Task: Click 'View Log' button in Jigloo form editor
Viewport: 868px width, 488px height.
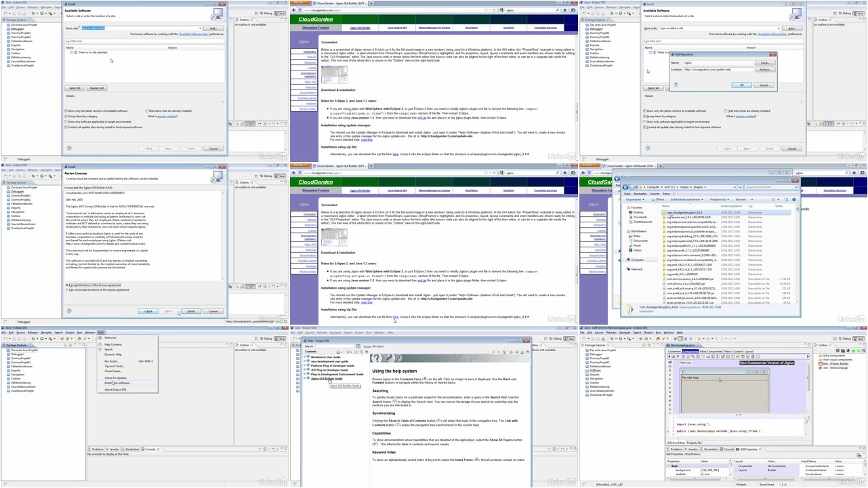Action: click(685, 363)
